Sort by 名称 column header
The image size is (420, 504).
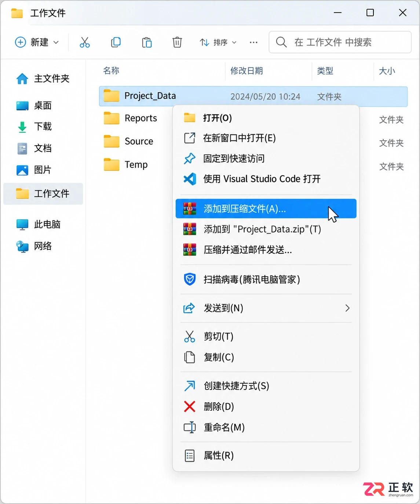tap(111, 70)
